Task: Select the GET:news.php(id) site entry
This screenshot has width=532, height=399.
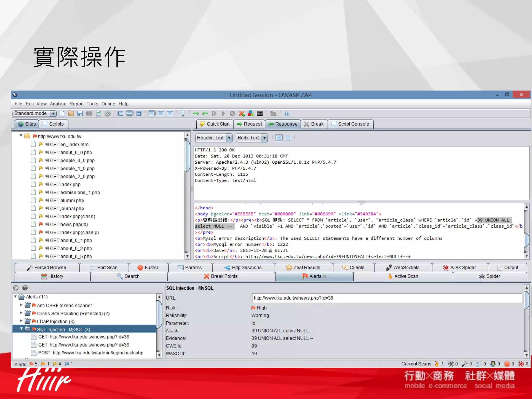Action: [x=69, y=224]
